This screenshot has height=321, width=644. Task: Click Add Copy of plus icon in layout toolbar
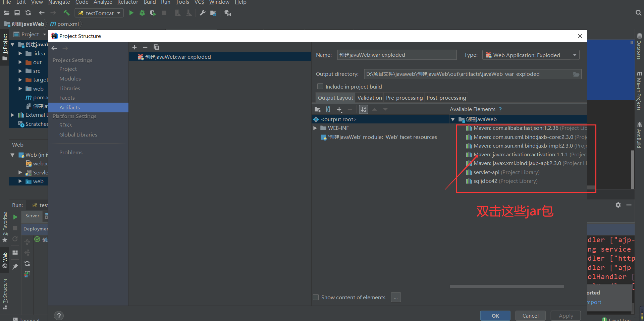click(339, 109)
